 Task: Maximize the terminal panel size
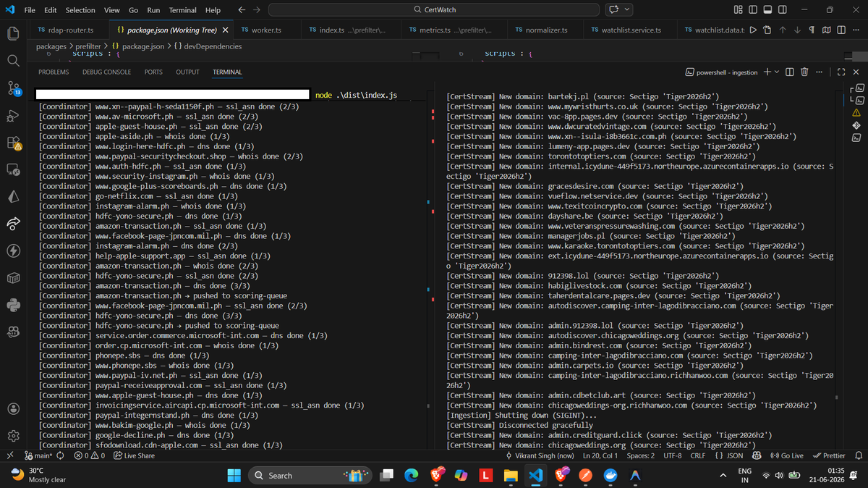[x=841, y=72]
